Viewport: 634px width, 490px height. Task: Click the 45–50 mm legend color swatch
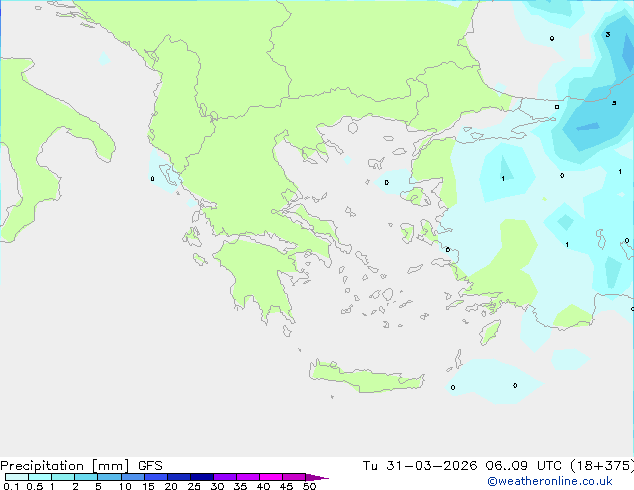(x=294, y=477)
